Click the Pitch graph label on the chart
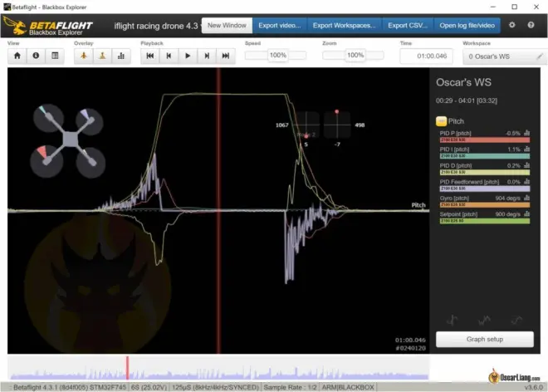The image size is (548, 392). point(418,205)
